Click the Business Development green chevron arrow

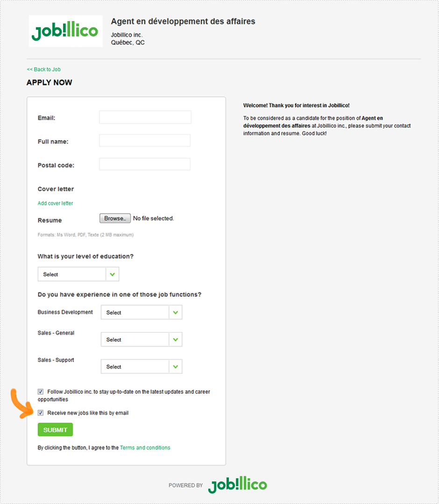pyautogui.click(x=176, y=312)
